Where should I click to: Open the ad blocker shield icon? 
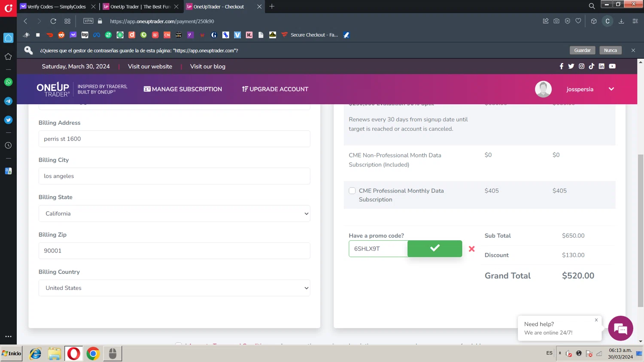coord(567,21)
